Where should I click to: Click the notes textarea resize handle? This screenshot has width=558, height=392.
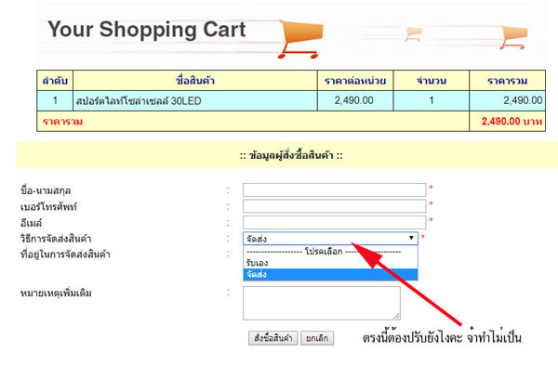397,317
